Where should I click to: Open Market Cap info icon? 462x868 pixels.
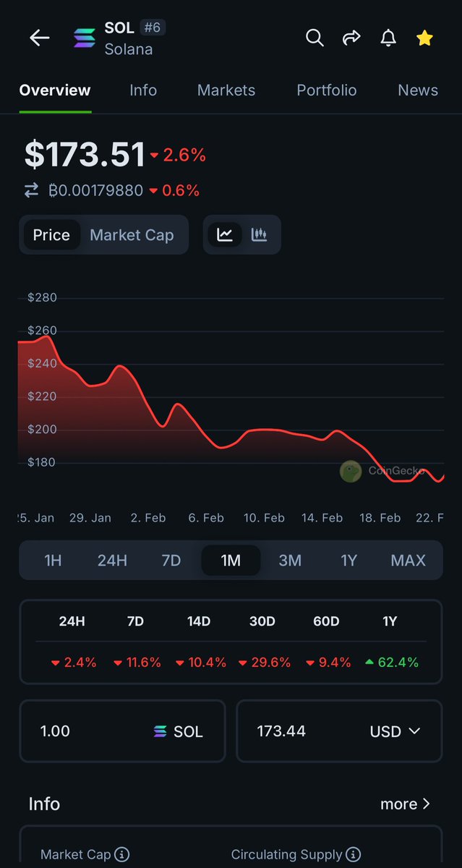[122, 854]
